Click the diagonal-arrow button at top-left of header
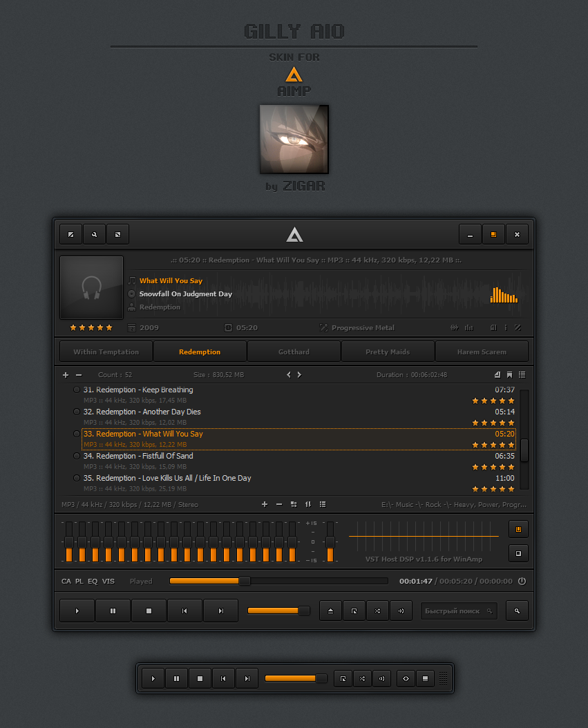The width and height of the screenshot is (588, 728). coord(71,234)
